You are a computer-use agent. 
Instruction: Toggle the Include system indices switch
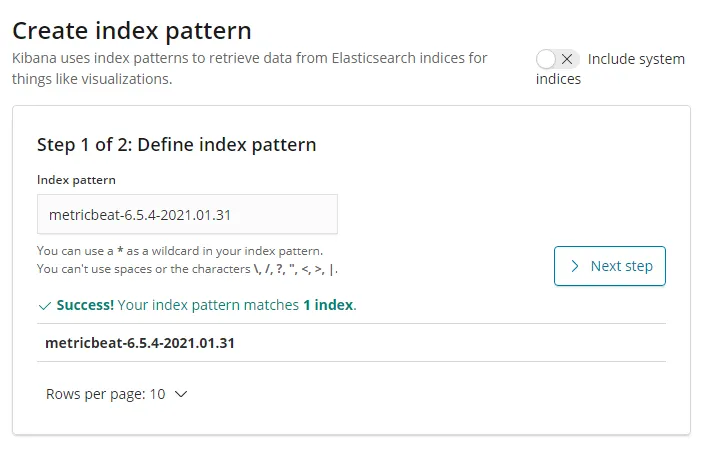pos(557,59)
